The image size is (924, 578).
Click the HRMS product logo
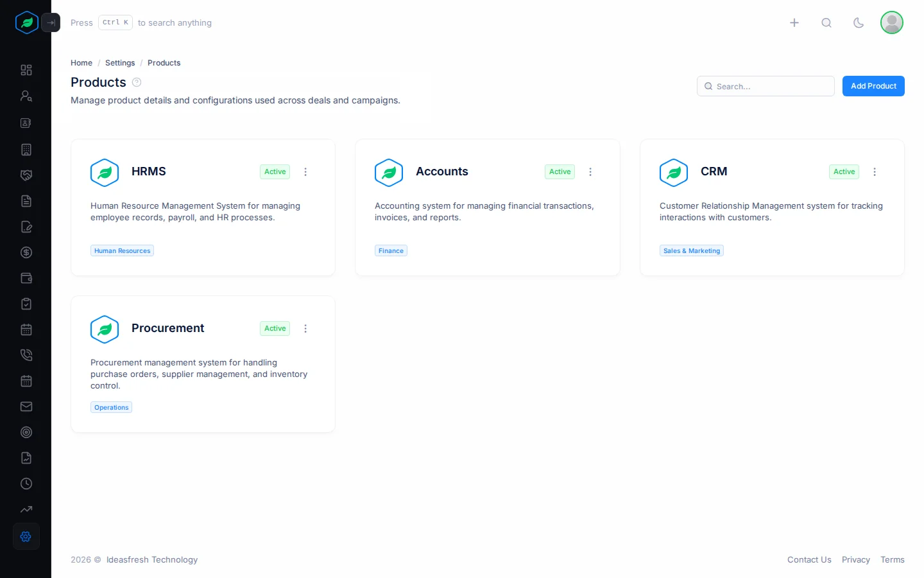coord(105,173)
